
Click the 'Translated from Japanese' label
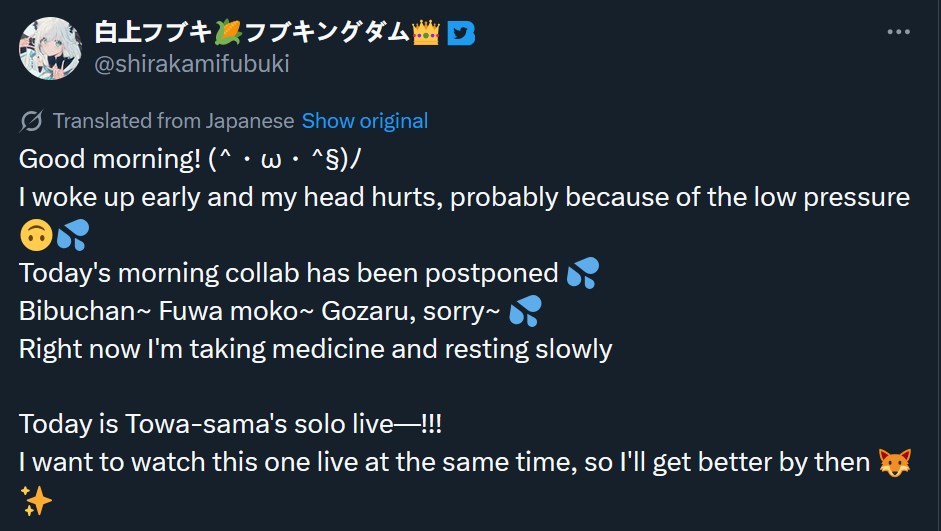173,121
